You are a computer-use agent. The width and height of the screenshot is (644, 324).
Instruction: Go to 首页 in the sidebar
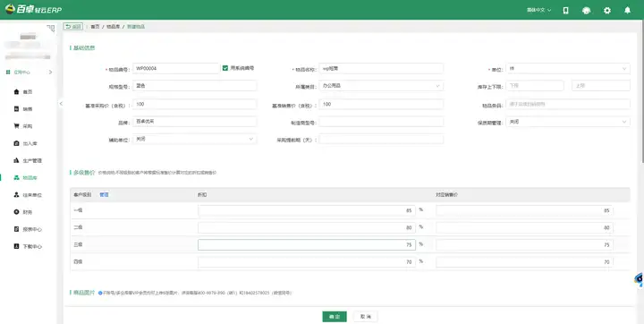(x=28, y=91)
